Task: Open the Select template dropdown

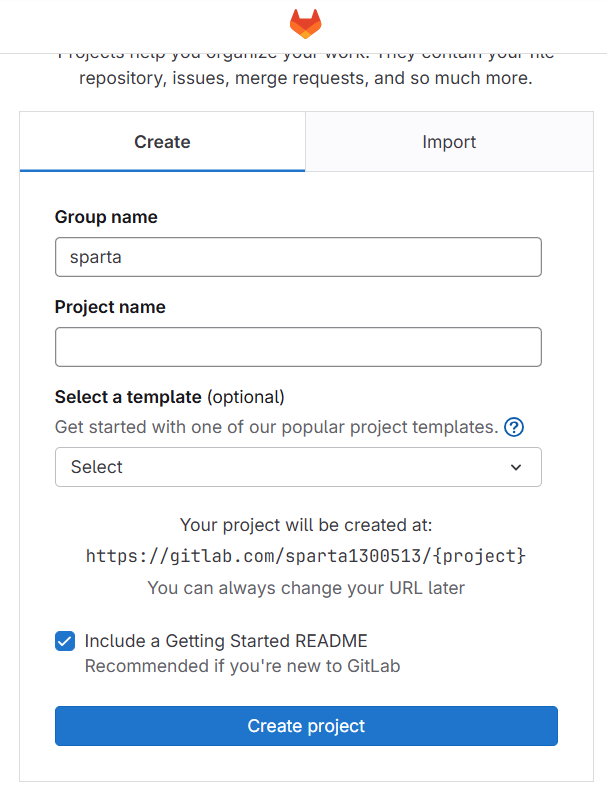Action: tap(298, 467)
